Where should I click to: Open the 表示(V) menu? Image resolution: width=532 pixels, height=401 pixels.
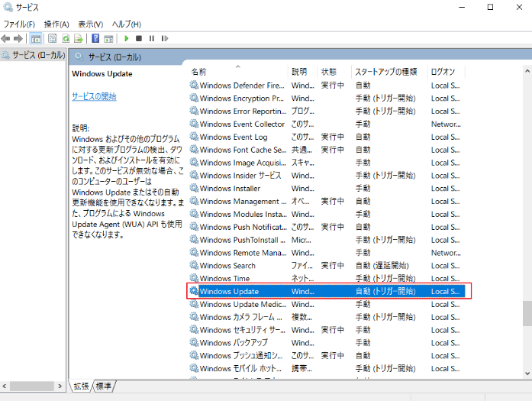pos(91,24)
